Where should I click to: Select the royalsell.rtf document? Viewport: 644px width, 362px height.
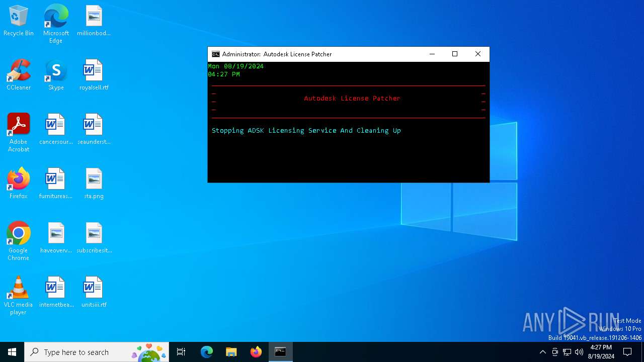[94, 75]
